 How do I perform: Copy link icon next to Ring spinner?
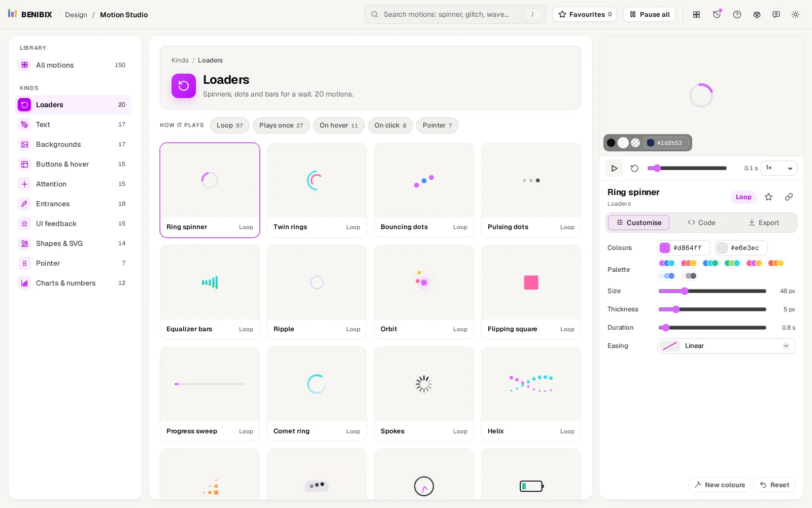[x=789, y=197]
